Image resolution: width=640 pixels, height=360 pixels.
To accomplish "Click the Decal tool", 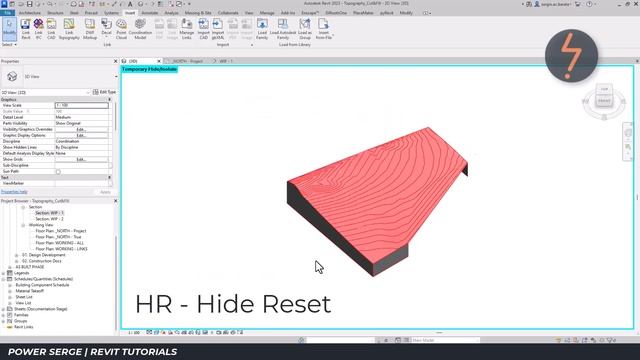I will click(106, 29).
